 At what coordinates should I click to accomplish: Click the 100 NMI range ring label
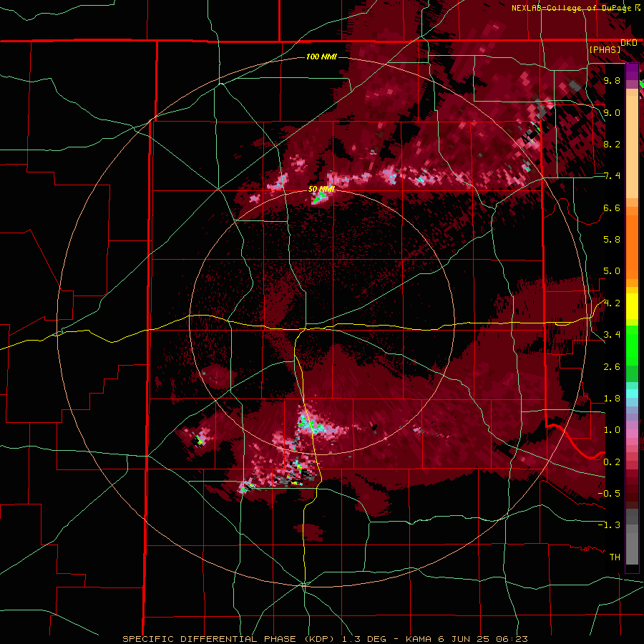[321, 57]
